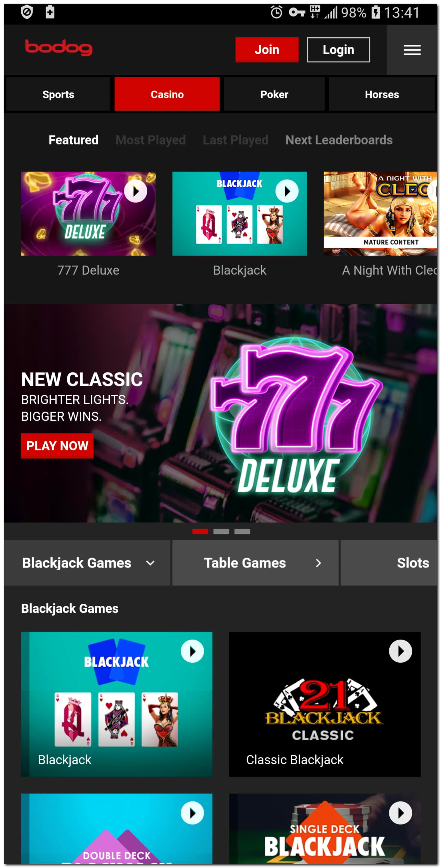Open the hamburger menu icon
Screen dimensions: 441x868
coord(412,50)
